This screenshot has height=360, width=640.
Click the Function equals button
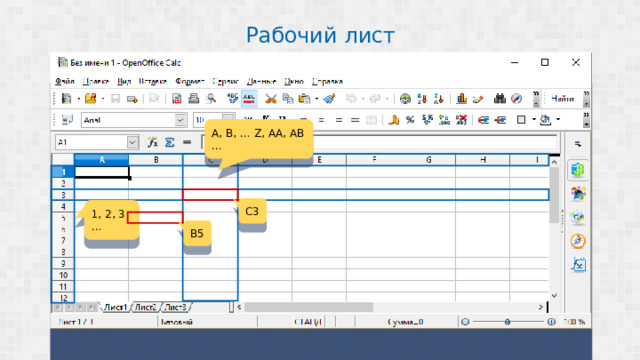click(x=187, y=142)
